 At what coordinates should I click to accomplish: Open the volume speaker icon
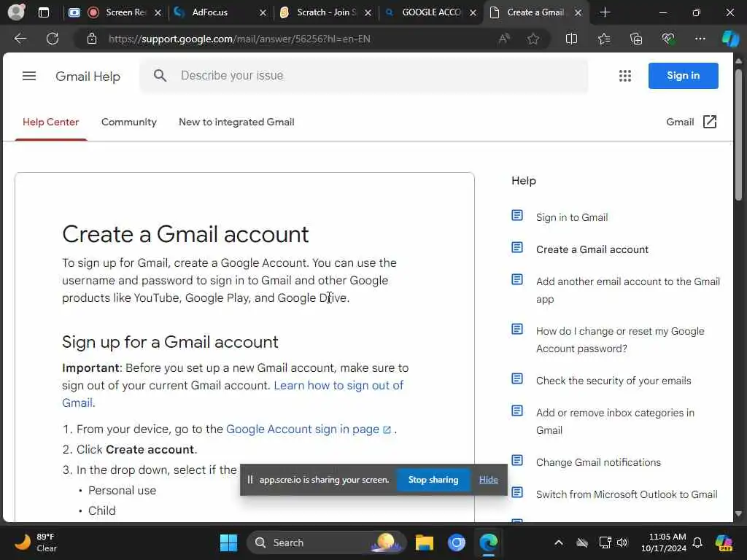623,542
